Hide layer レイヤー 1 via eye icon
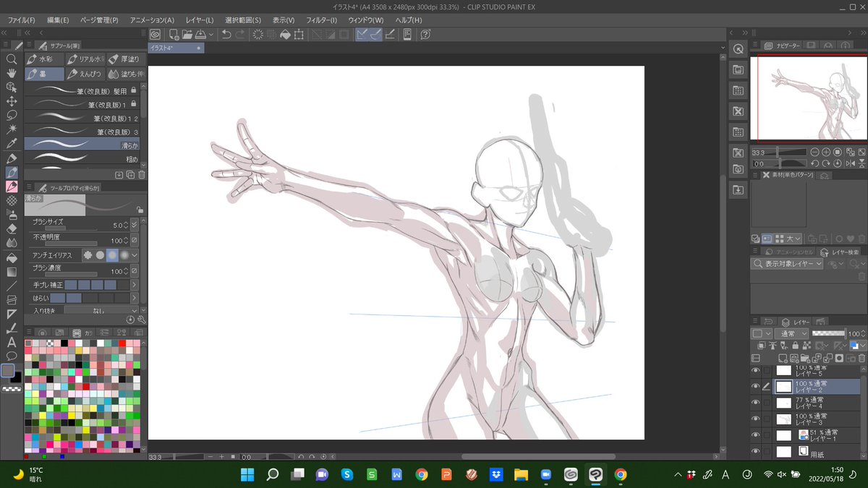Viewport: 868px width, 488px height. (x=756, y=435)
